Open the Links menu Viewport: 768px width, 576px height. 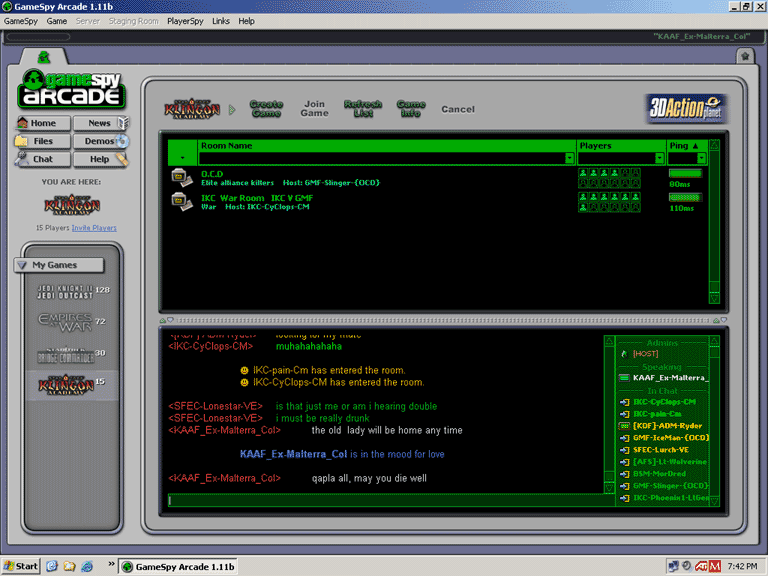pyautogui.click(x=221, y=21)
